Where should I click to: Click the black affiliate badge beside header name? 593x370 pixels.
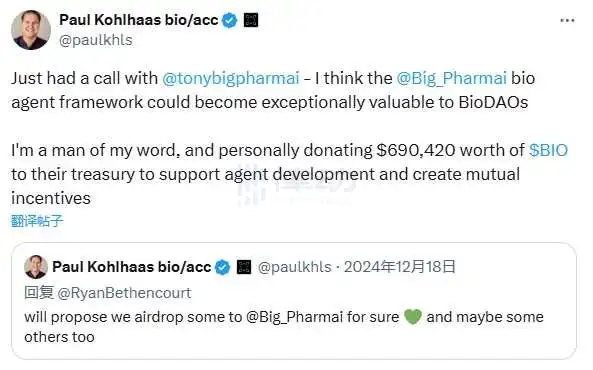(251, 20)
